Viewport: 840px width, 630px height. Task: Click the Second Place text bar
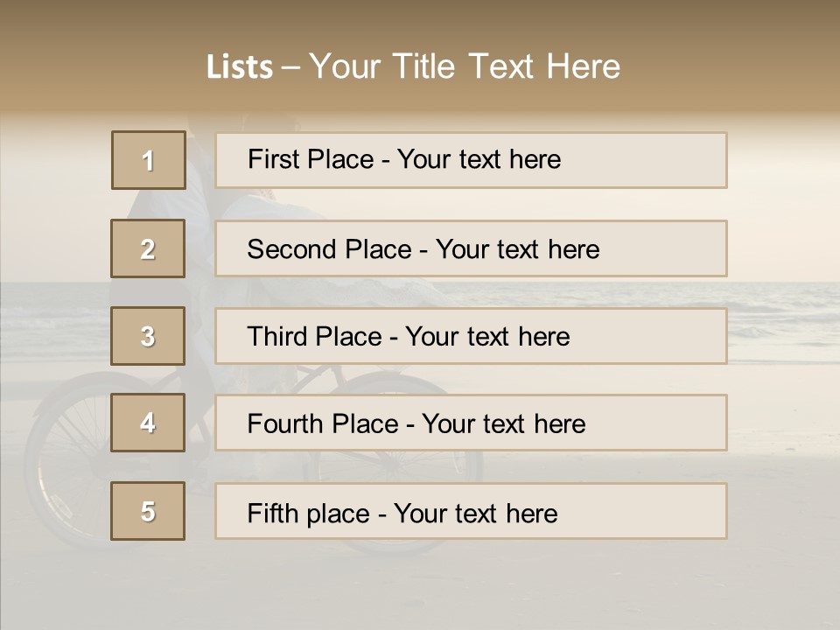click(471, 248)
